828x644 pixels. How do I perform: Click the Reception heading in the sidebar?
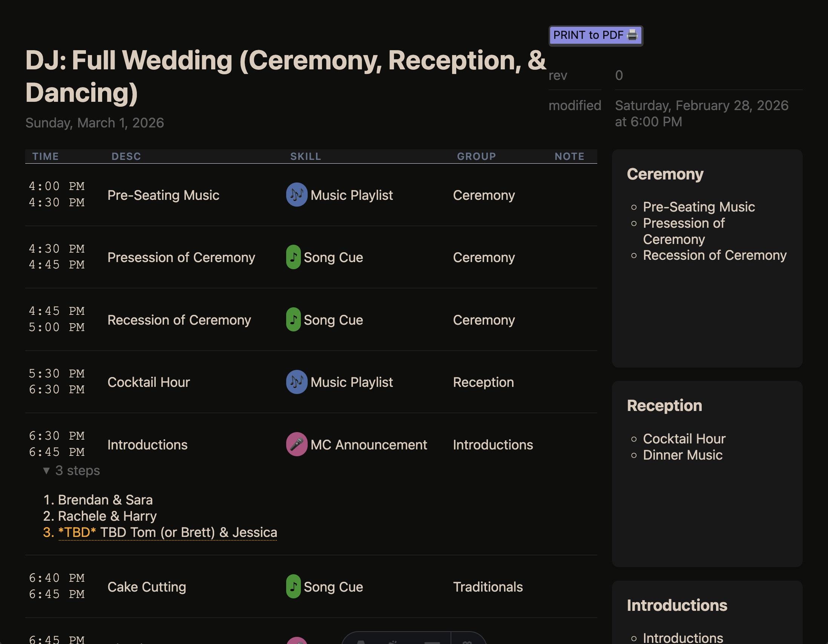pos(664,406)
